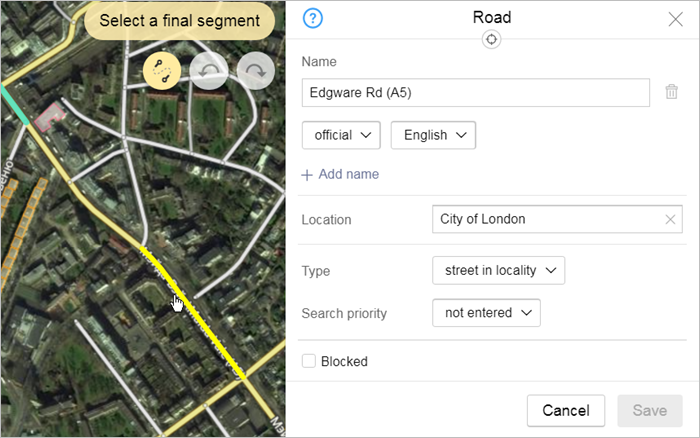Open the help question mark icon
This screenshot has height=438, width=700.
click(313, 18)
